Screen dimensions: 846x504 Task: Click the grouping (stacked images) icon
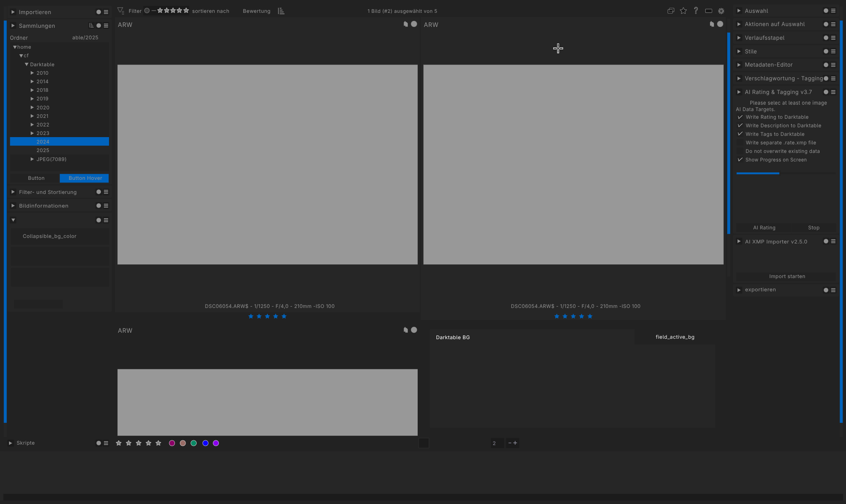[671, 11]
